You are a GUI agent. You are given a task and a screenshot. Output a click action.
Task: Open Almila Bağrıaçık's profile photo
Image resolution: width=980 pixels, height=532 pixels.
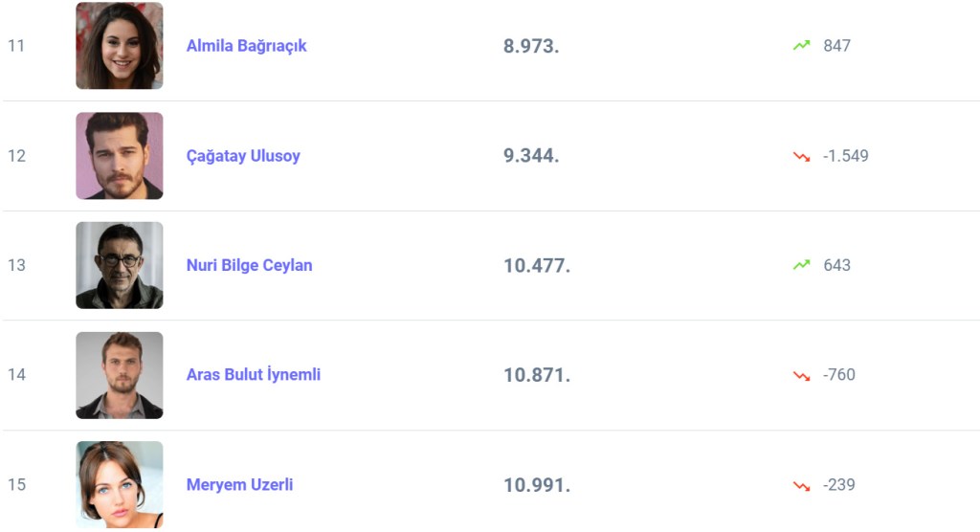click(x=120, y=46)
